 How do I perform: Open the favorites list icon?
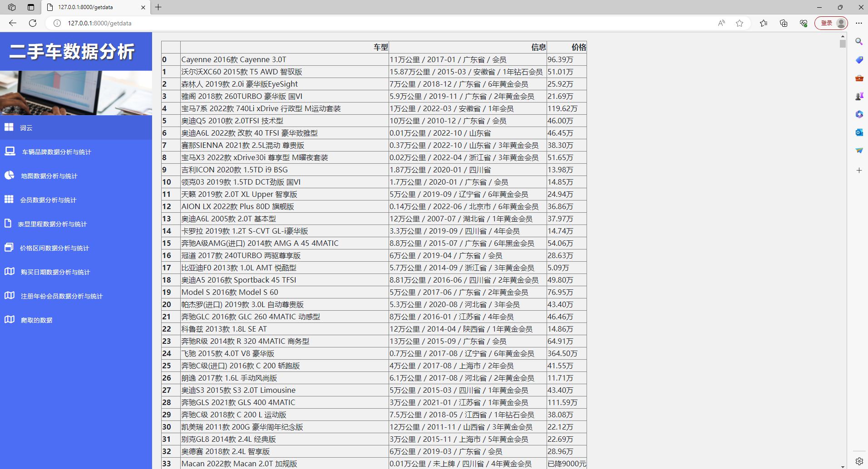point(764,23)
